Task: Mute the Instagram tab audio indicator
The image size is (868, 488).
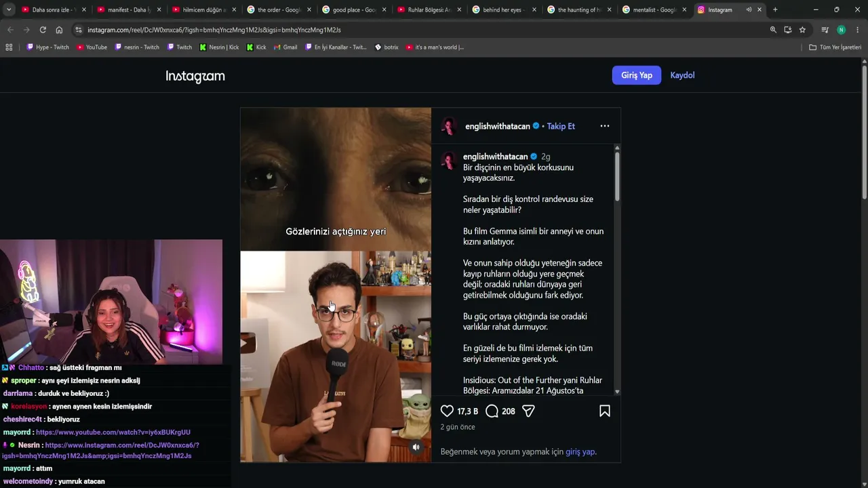Action: (x=749, y=9)
